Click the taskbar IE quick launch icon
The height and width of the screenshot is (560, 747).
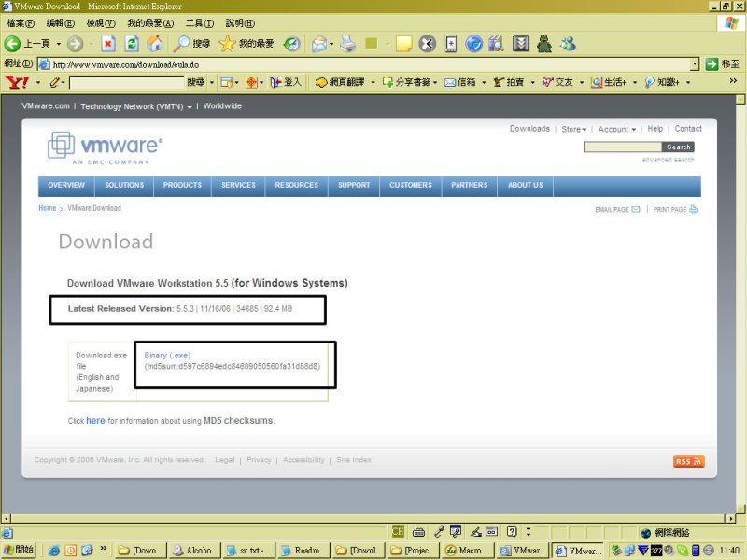tap(54, 551)
